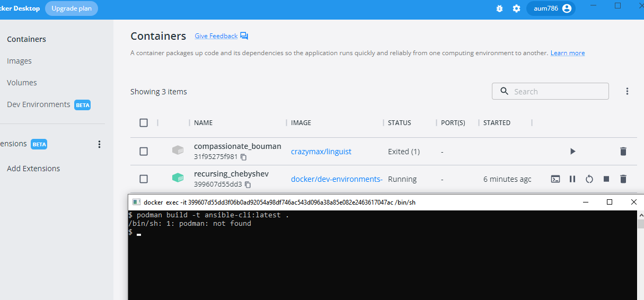Select the compassionate_bouman container checkbox
This screenshot has height=300, width=644.
144,151
